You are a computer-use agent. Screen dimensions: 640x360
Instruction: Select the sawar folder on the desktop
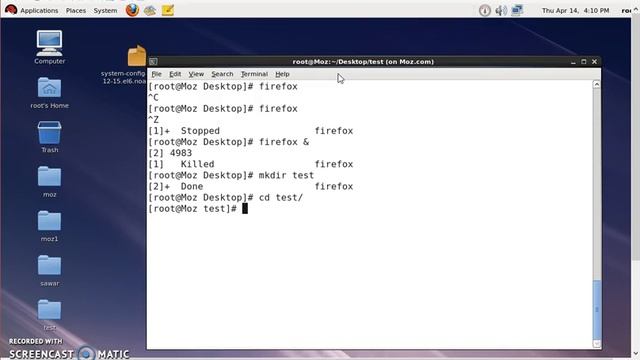coord(49,271)
